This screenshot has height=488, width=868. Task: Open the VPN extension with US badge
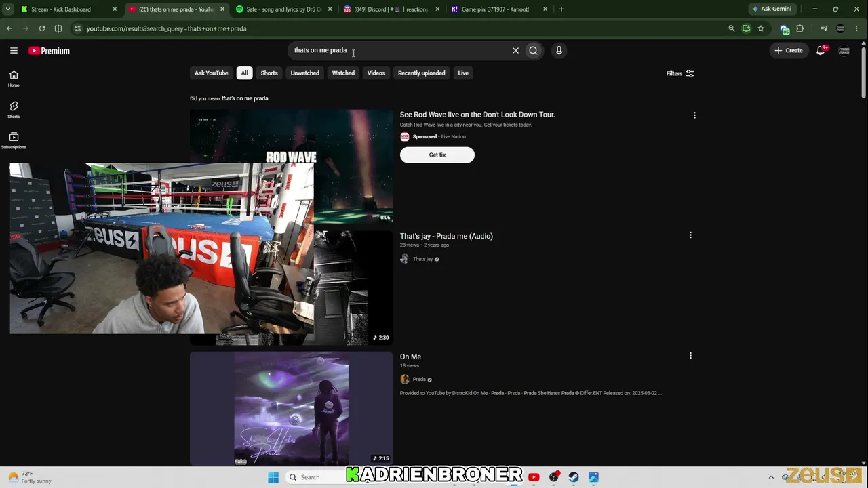[x=785, y=29]
